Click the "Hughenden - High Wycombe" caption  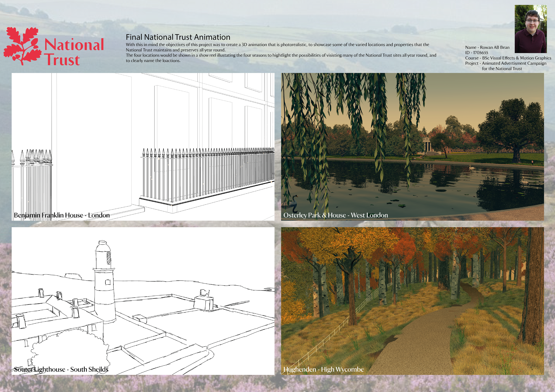323,369
